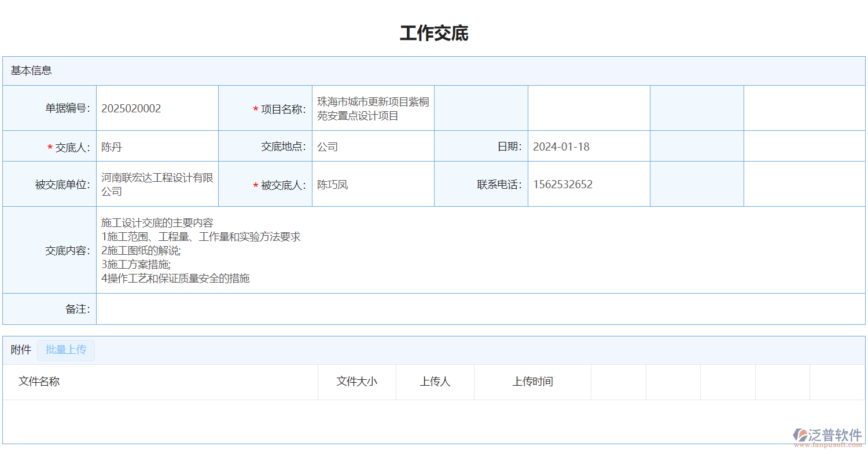Screen dimensions: 868x454
Task: Click the 联系电话 field value 1562532652
Action: (588, 185)
